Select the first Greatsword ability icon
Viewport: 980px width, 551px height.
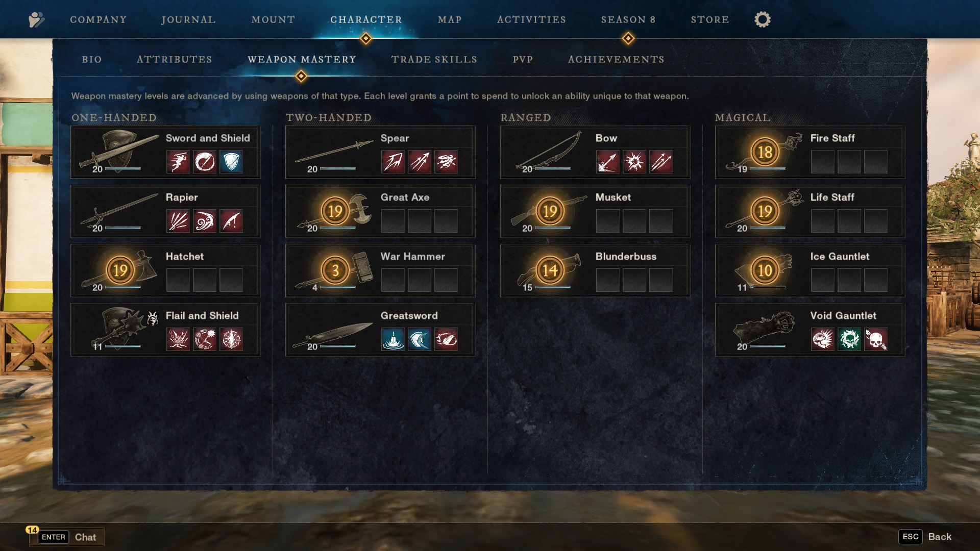(x=393, y=339)
